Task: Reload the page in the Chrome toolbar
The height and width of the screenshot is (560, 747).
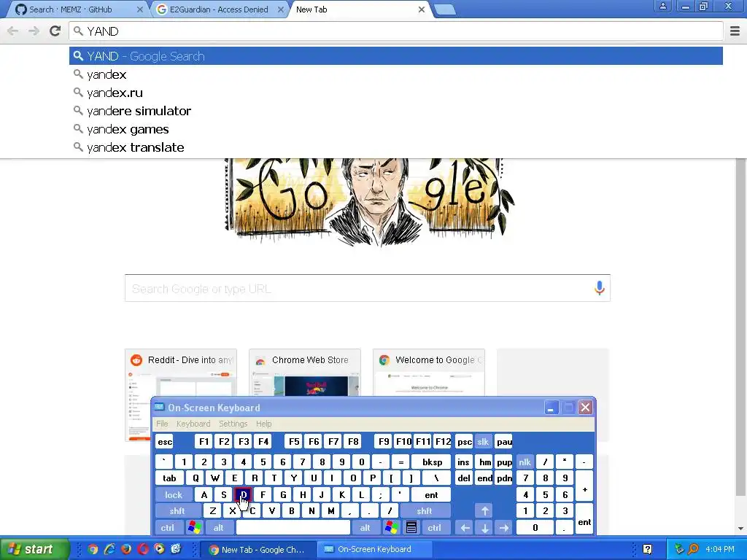Action: coord(55,31)
